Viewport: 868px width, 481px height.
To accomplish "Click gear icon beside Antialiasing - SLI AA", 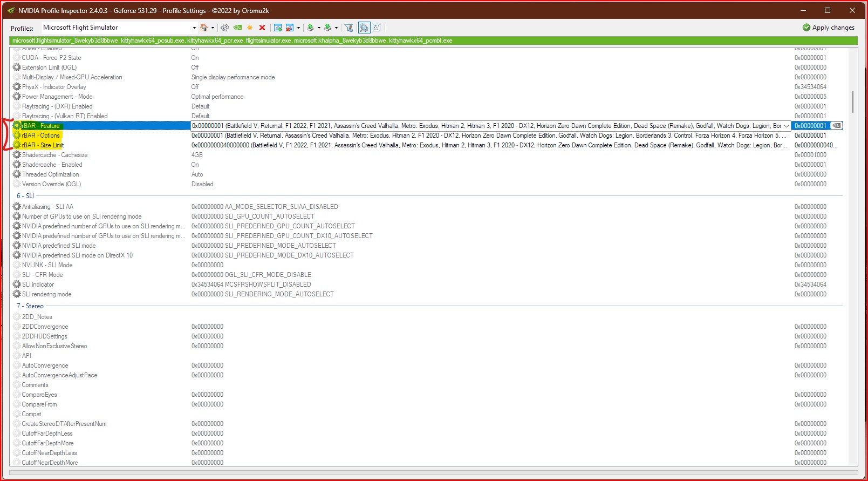I will coord(17,207).
